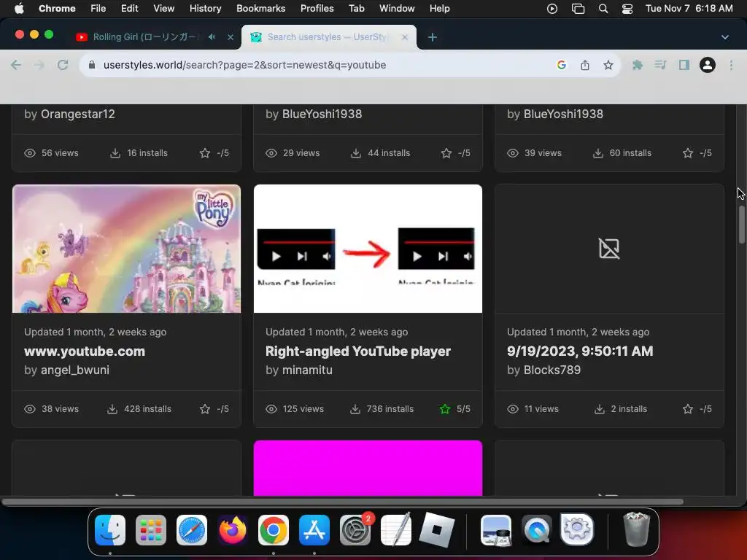Screen dimensions: 747x560
Task: Open Chrome three-dot menu
Action: (x=731, y=65)
